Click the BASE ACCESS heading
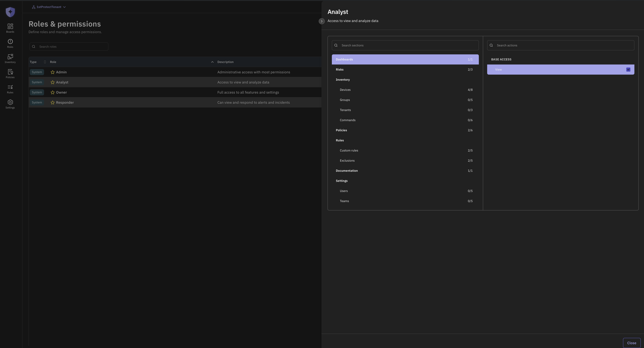The image size is (644, 348). [501, 59]
